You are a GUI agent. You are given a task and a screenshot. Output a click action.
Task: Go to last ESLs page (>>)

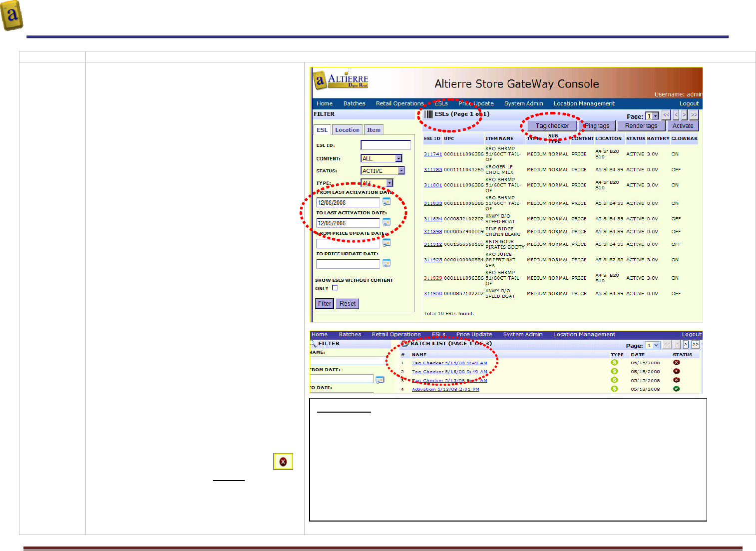pyautogui.click(x=694, y=115)
